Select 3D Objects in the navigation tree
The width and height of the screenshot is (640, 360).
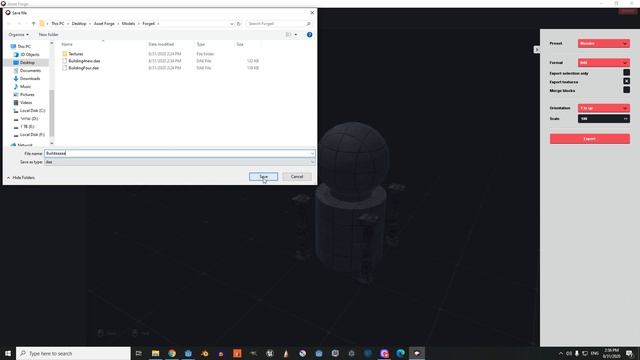29,54
